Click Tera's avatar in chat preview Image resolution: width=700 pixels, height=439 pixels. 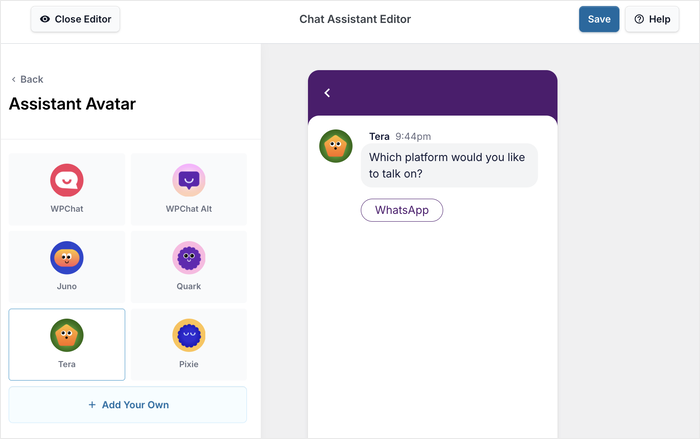tap(336, 146)
